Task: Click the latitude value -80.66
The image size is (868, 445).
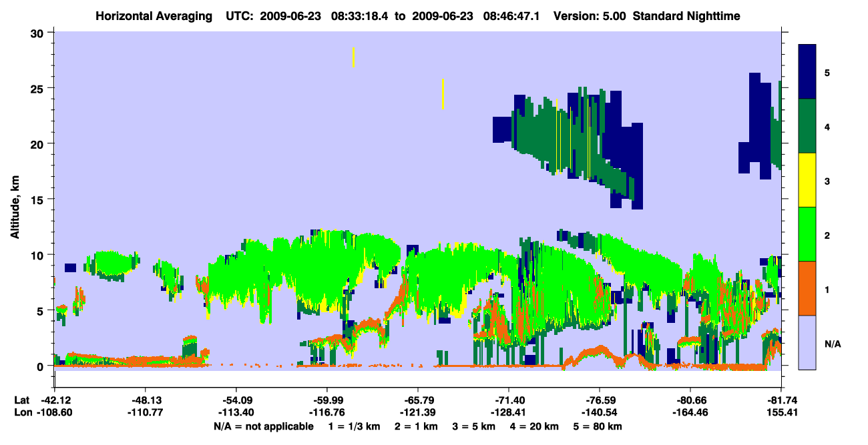Action: [x=690, y=400]
